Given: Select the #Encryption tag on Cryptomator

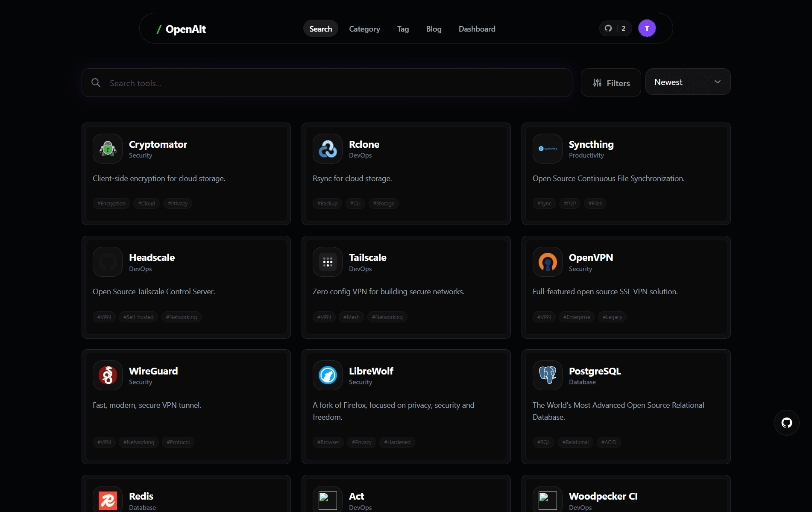Looking at the screenshot, I should pyautogui.click(x=111, y=204).
